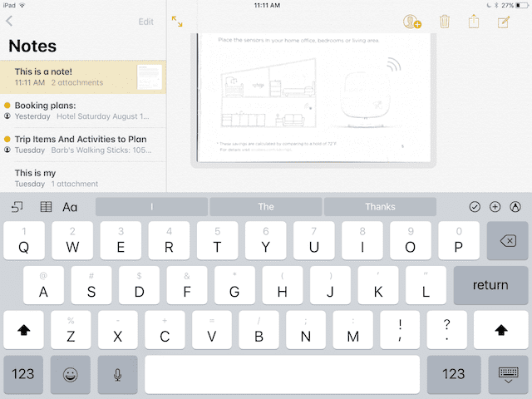532x399 pixels.
Task: Expand note to full screen with arrows
Action: point(177,22)
